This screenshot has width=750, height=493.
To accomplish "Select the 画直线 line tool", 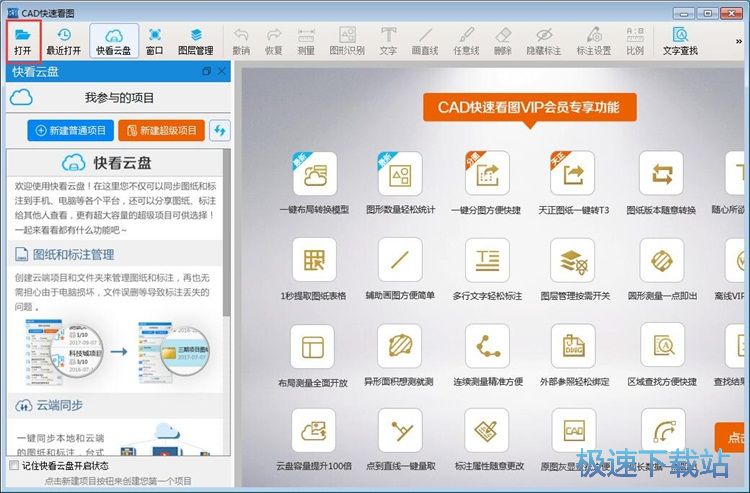I will coord(425,41).
